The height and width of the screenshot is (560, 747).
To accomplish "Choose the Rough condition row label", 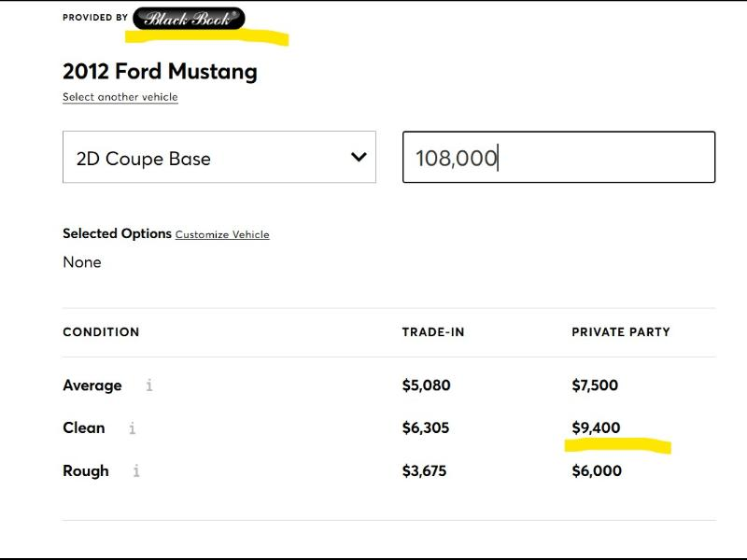I will [x=86, y=471].
